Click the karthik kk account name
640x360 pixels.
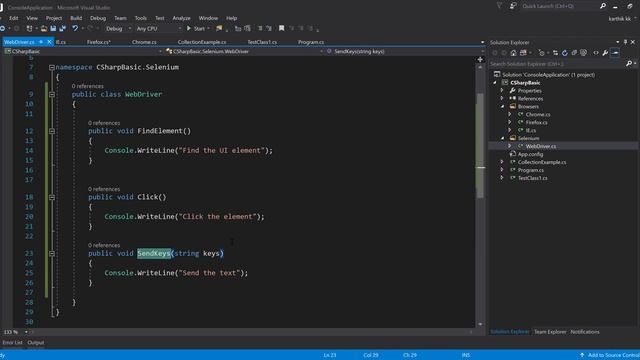click(620, 19)
